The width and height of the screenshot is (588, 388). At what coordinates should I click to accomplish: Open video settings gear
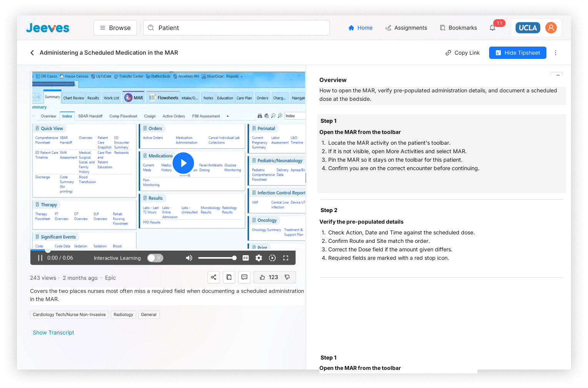(259, 258)
